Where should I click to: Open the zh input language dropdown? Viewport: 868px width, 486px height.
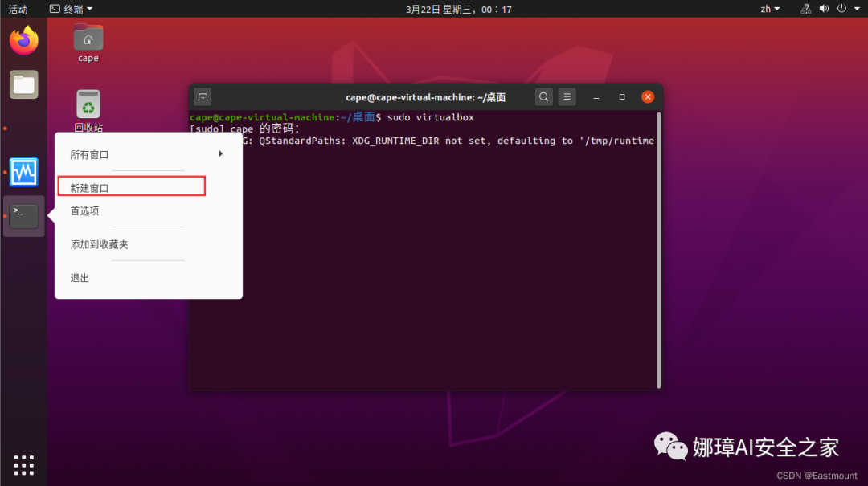click(x=770, y=9)
